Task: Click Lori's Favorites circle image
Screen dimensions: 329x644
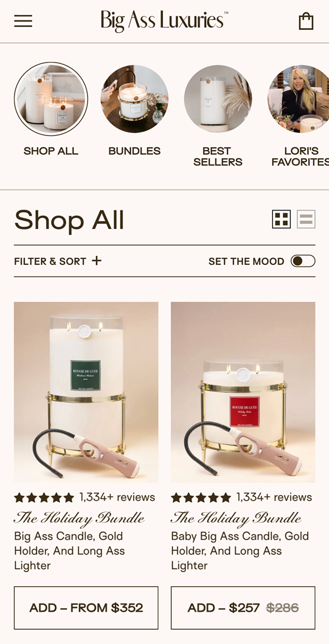Action: coord(299,99)
